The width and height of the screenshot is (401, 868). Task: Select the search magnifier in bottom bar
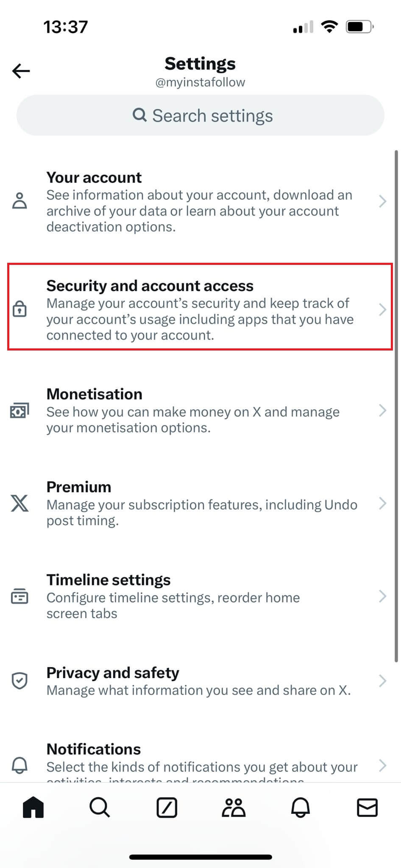[x=100, y=807]
